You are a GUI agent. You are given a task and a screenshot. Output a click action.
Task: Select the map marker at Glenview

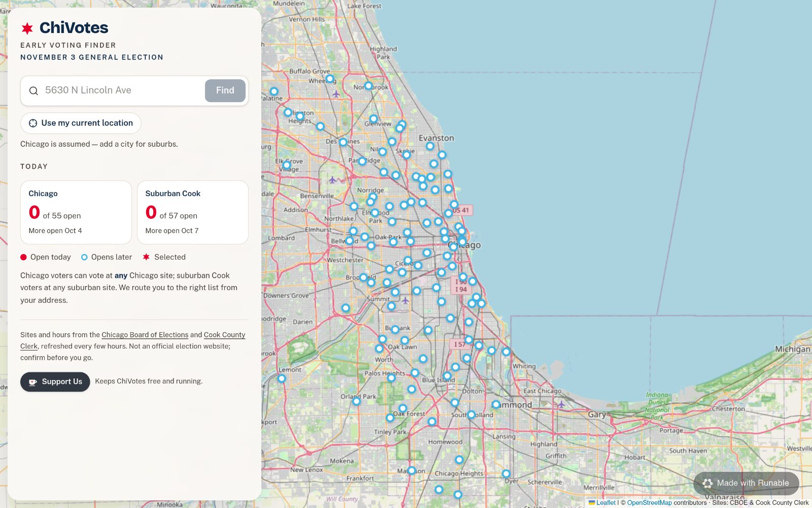tap(374, 119)
